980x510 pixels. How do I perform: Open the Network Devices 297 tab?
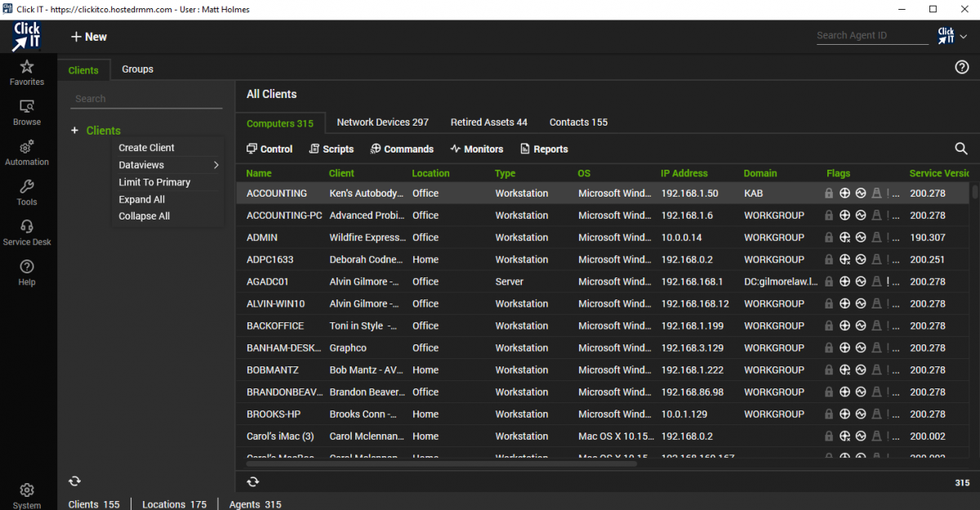pyautogui.click(x=383, y=122)
